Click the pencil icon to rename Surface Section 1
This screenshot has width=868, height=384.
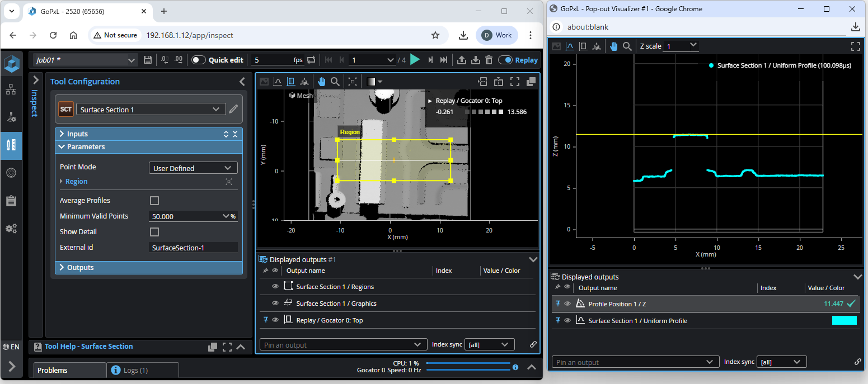[x=233, y=110]
